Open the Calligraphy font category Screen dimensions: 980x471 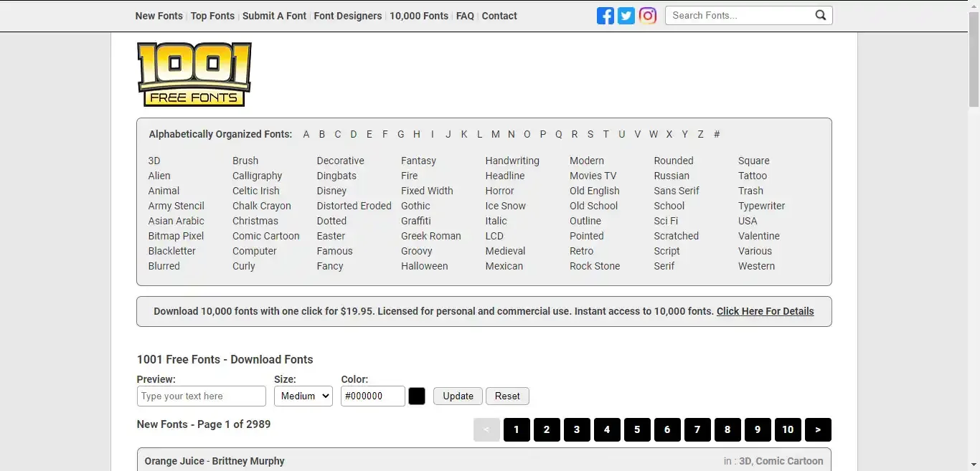pyautogui.click(x=257, y=176)
